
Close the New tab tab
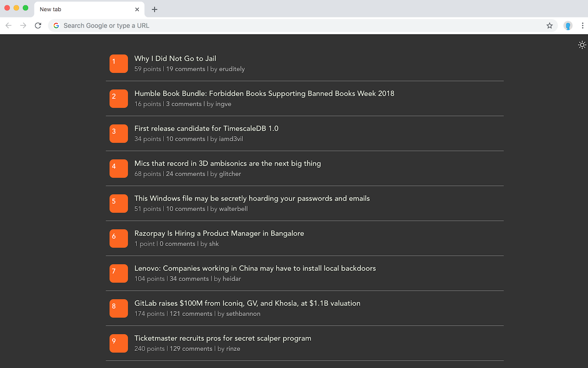click(x=137, y=9)
